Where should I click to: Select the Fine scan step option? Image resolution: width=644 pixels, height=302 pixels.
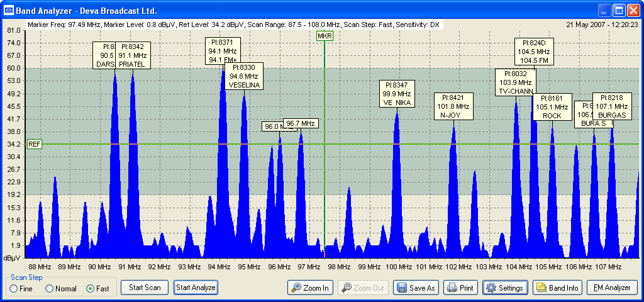pyautogui.click(x=14, y=289)
